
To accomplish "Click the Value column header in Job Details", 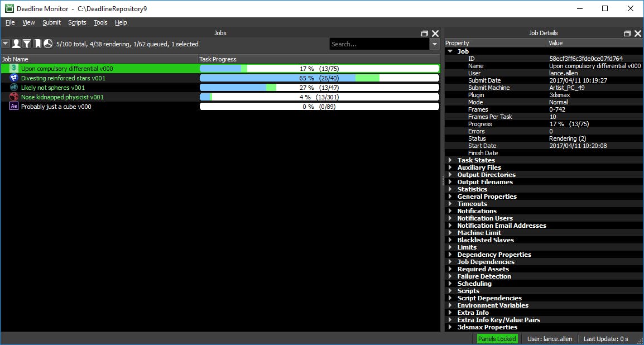I will (x=595, y=43).
